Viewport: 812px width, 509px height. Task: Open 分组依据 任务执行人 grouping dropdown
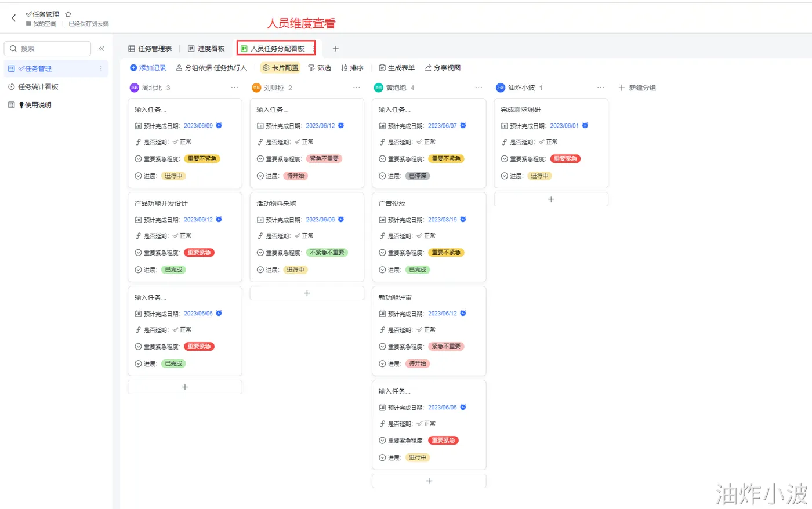pos(212,68)
